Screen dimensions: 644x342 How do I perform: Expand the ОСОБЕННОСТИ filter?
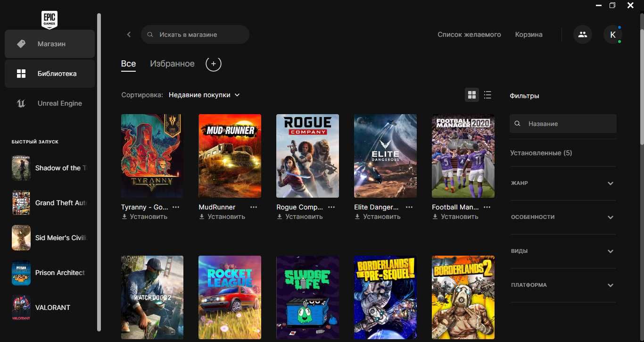tap(563, 217)
